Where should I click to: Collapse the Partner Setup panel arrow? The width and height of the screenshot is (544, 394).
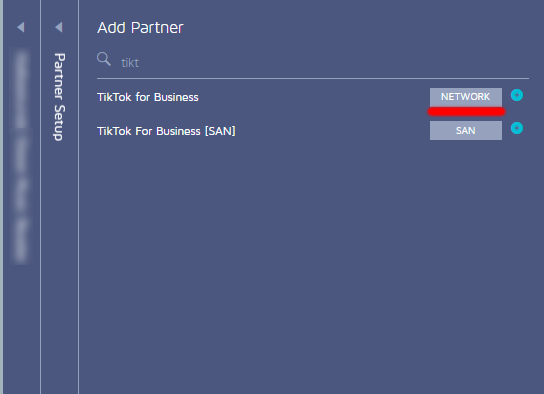(59, 27)
